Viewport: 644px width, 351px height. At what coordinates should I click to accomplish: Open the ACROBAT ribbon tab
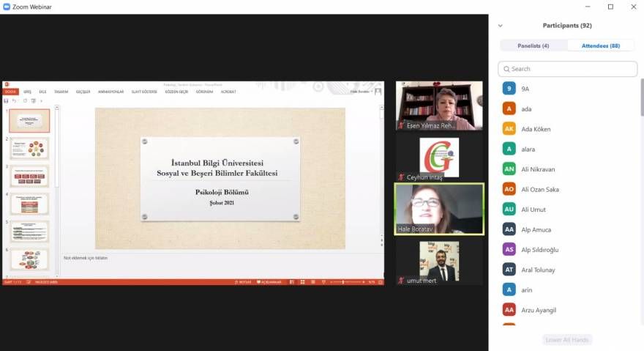(228, 92)
